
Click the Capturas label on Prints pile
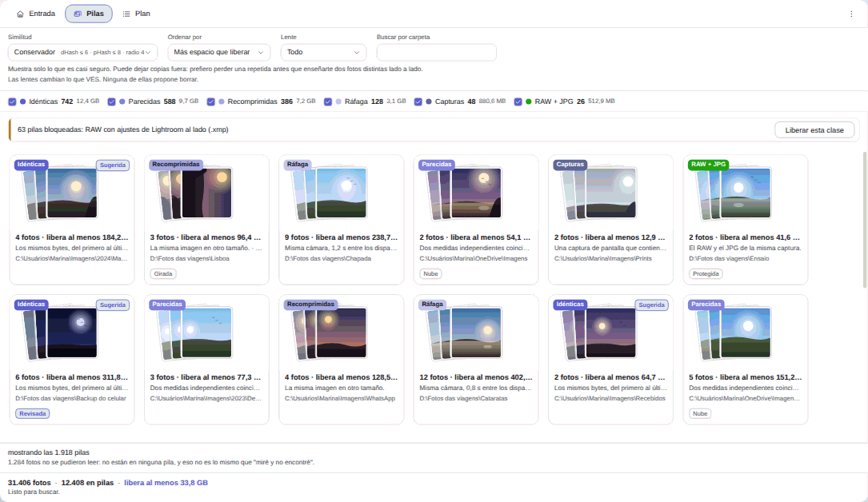tap(570, 164)
